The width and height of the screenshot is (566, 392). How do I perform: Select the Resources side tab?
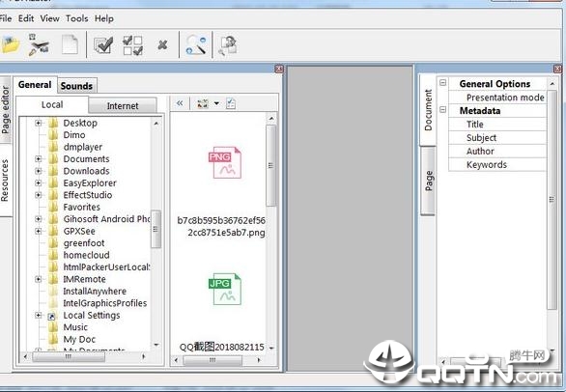5,181
